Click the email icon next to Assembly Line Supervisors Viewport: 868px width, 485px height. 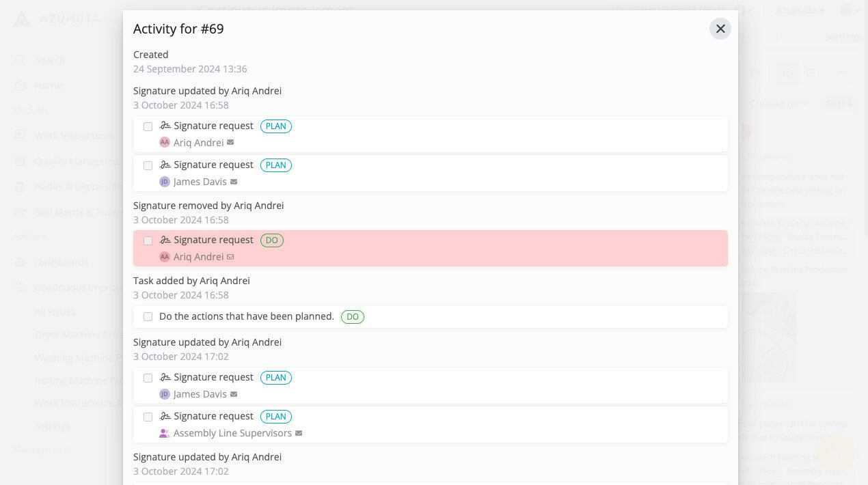299,433
